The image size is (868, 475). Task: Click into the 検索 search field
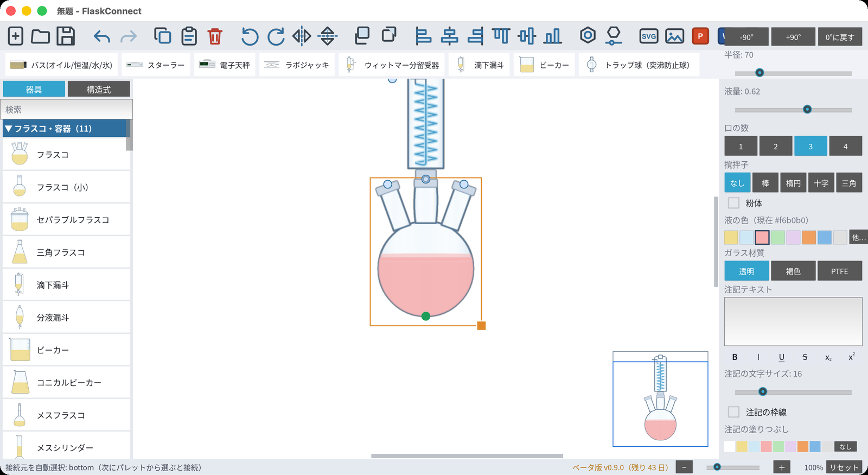click(x=66, y=110)
